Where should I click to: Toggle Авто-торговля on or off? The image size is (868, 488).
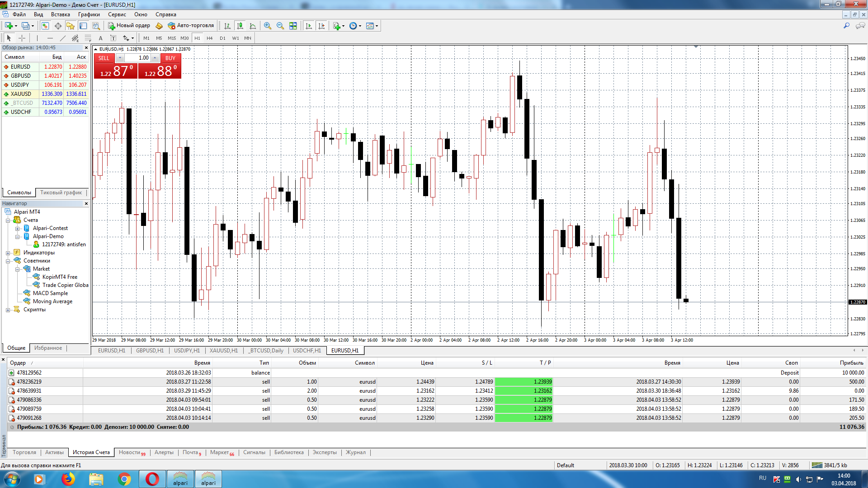click(x=191, y=26)
